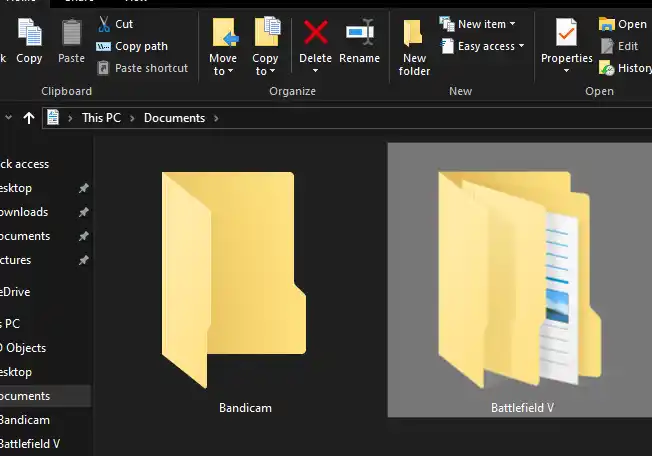The width and height of the screenshot is (652, 456).
Task: Open pinned Documents in Quick access
Action: tap(25, 236)
